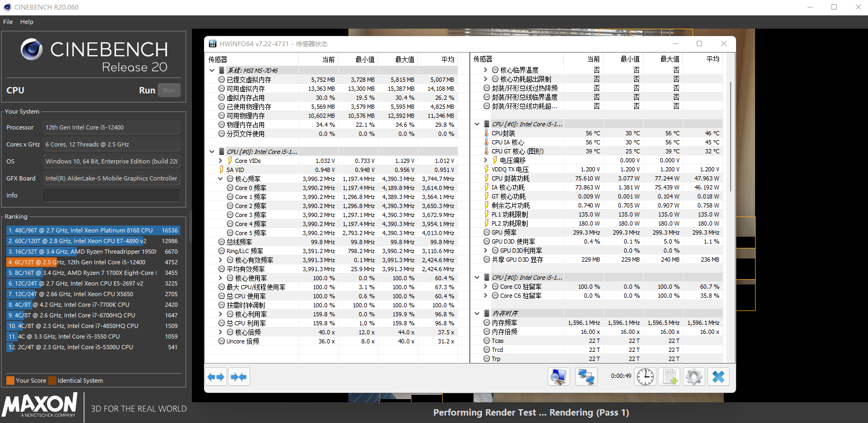The image size is (868, 423).
Task: Expand the 核心使用率 row
Action: coord(221,278)
